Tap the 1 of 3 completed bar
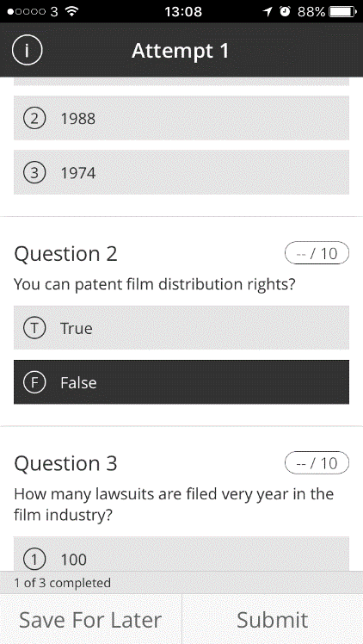363x644 pixels. pos(181,583)
